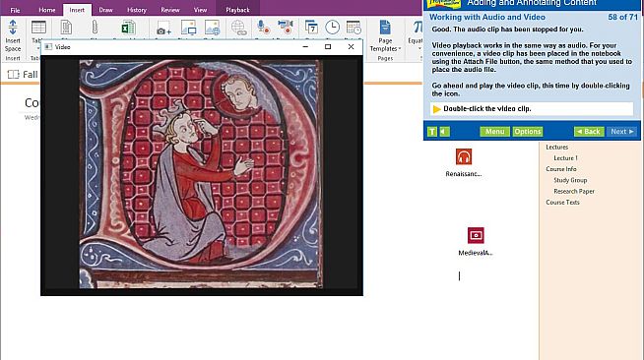Viewport: 644px width, 360px height.
Task: Open the Lectures page in page list
Action: click(x=557, y=147)
